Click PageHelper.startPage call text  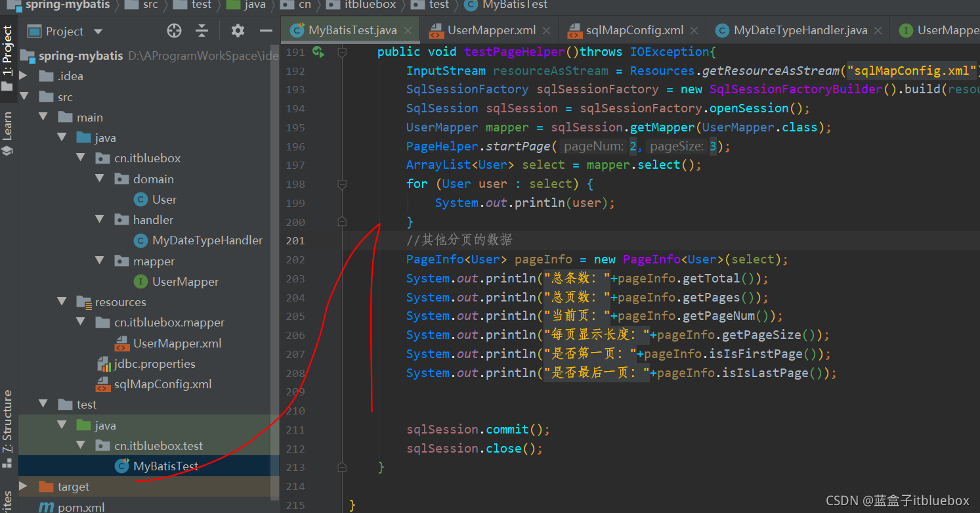click(x=481, y=146)
